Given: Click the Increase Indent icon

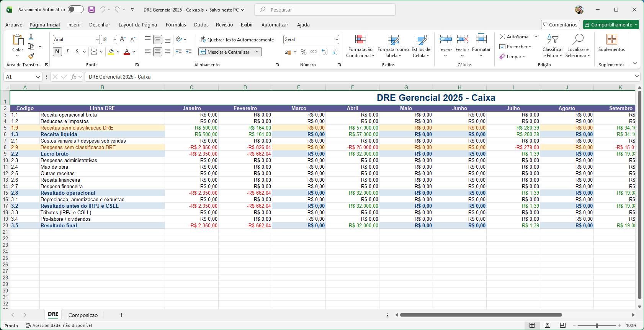Looking at the screenshot, I should pyautogui.click(x=189, y=52).
